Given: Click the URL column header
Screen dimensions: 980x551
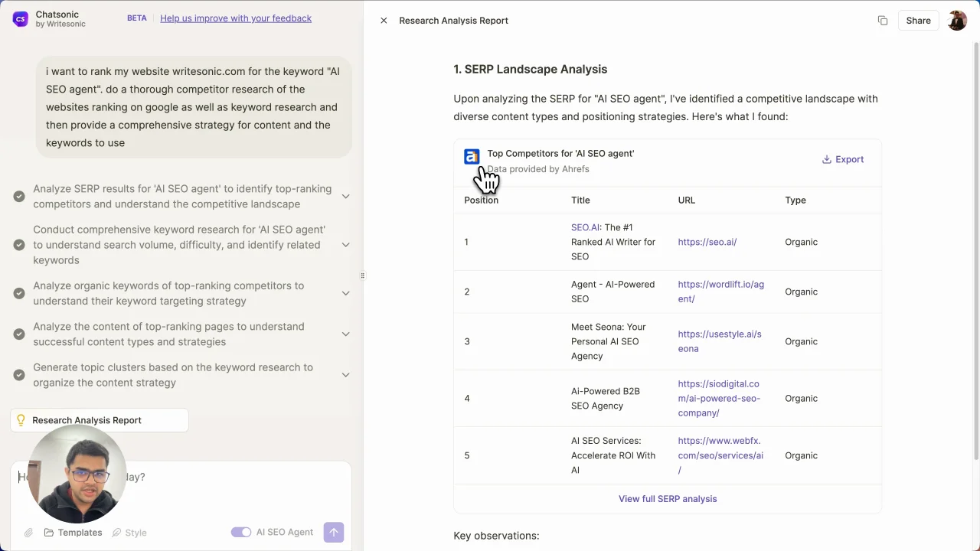Looking at the screenshot, I should (x=687, y=201).
